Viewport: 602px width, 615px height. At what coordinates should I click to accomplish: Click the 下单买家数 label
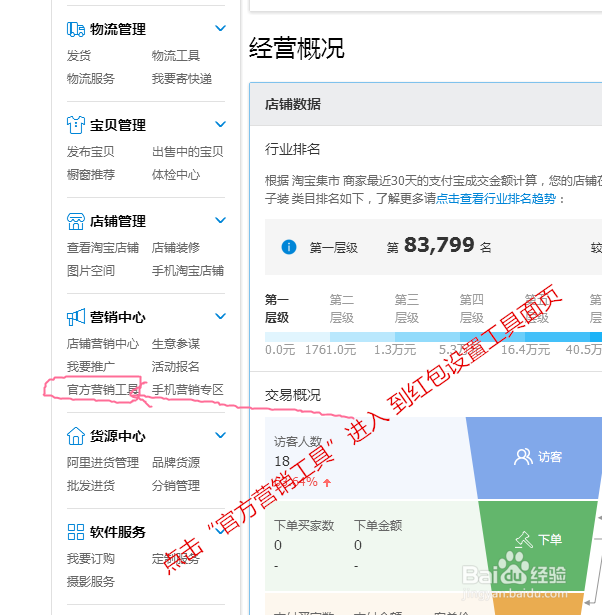tap(304, 525)
